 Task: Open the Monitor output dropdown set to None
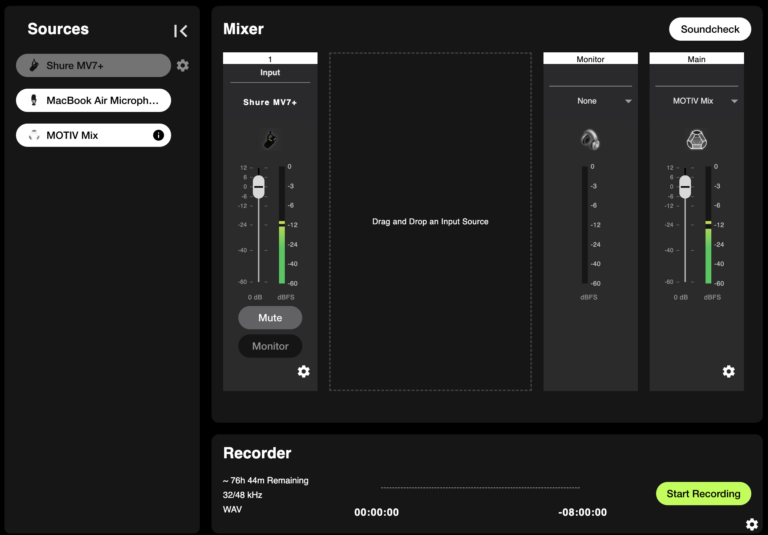pos(590,101)
